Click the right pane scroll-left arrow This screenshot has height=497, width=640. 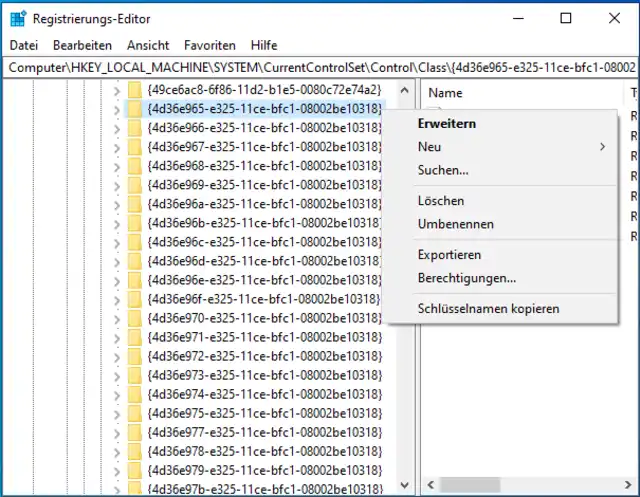click(x=430, y=485)
